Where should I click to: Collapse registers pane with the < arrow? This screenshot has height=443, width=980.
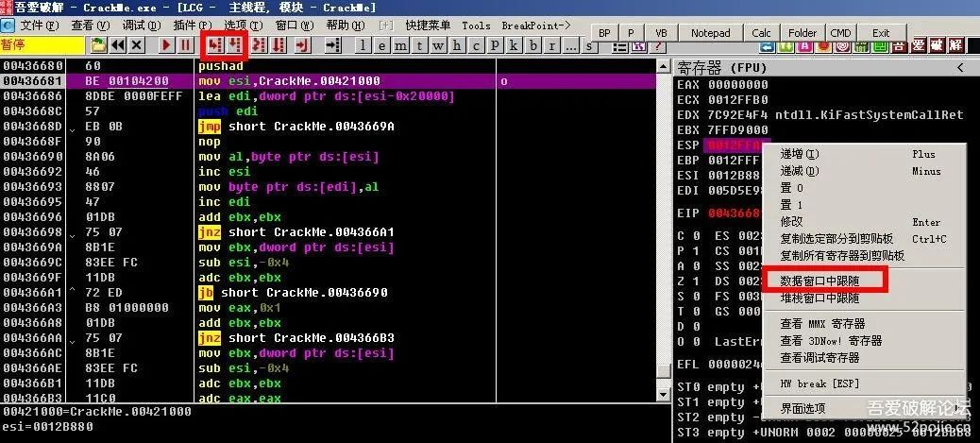coord(960,67)
